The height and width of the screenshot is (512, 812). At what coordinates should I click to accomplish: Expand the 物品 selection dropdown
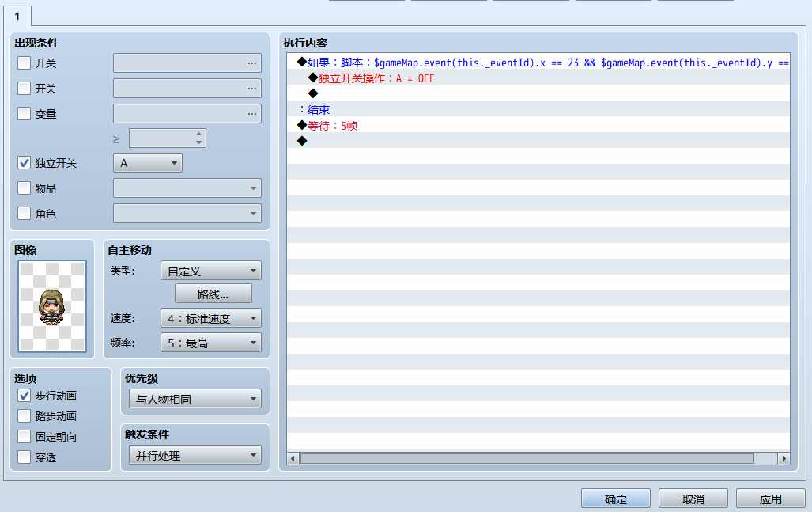point(187,188)
